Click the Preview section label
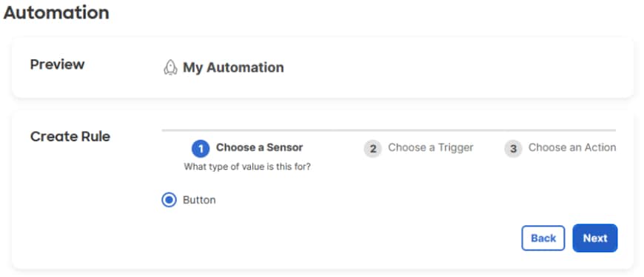The width and height of the screenshot is (644, 277). [58, 64]
